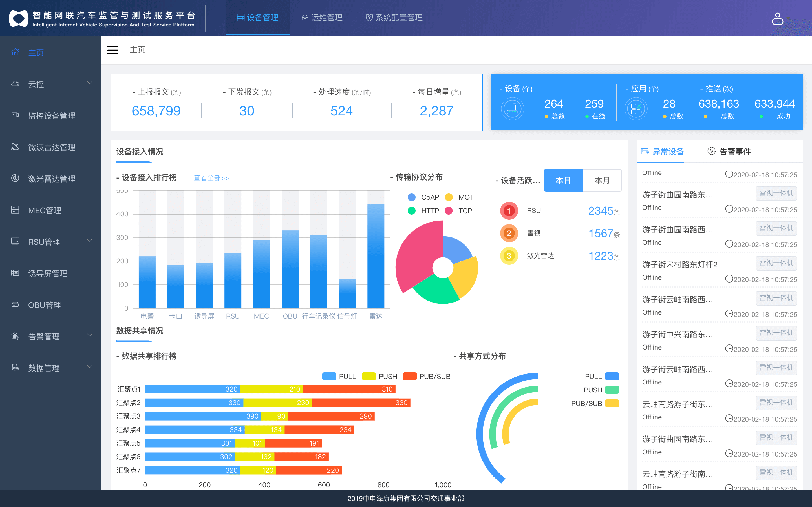The width and height of the screenshot is (812, 507).
Task: Click the home icon beside 主页
Action: 15,52
